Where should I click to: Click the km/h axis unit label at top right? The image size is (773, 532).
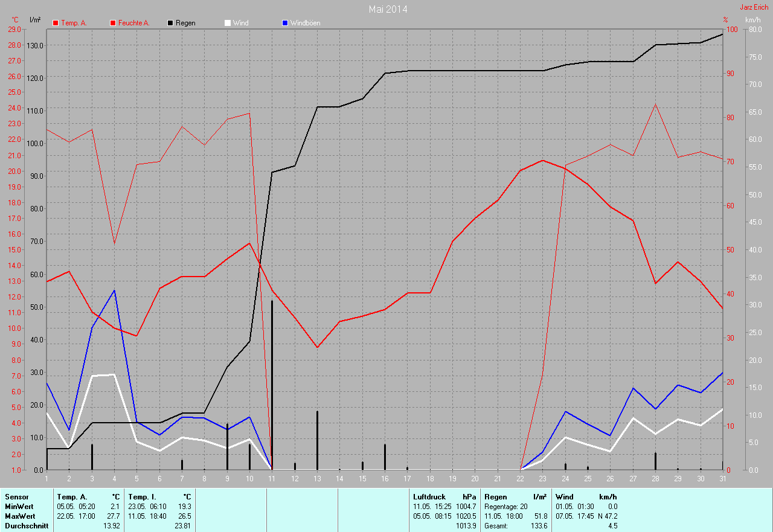(x=753, y=20)
